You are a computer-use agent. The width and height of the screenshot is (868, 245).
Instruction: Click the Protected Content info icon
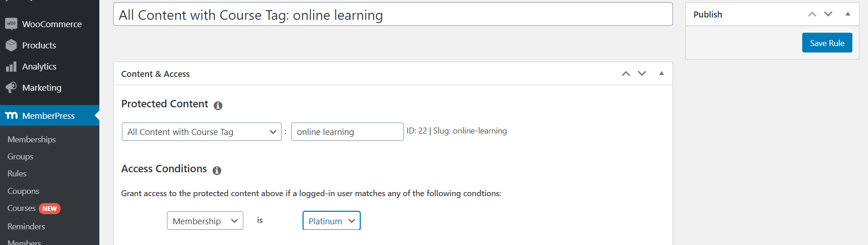pyautogui.click(x=218, y=105)
